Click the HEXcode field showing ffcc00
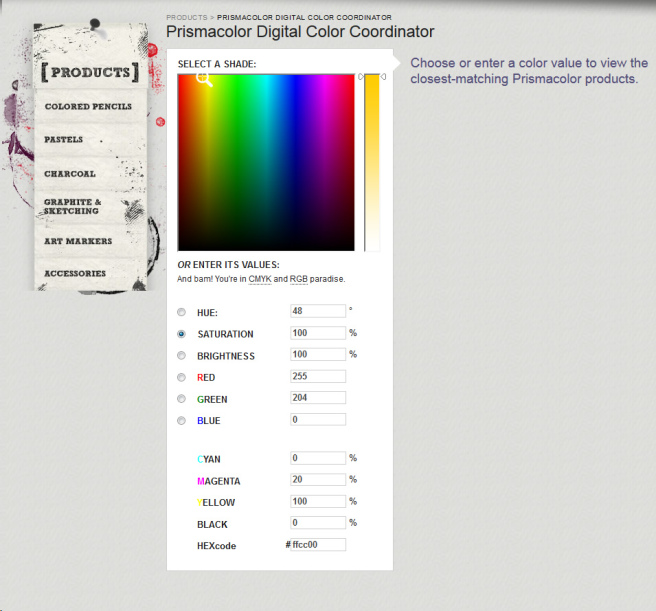The width and height of the screenshot is (656, 611). coord(318,544)
